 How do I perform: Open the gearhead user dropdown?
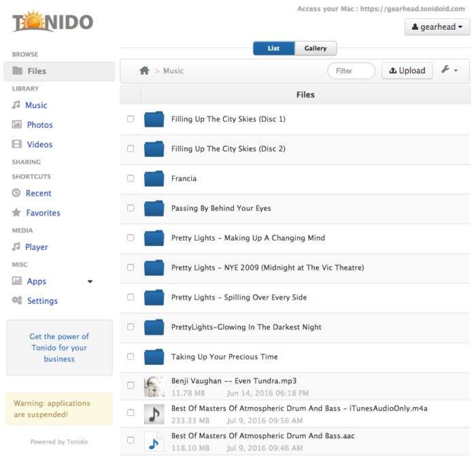coord(437,27)
